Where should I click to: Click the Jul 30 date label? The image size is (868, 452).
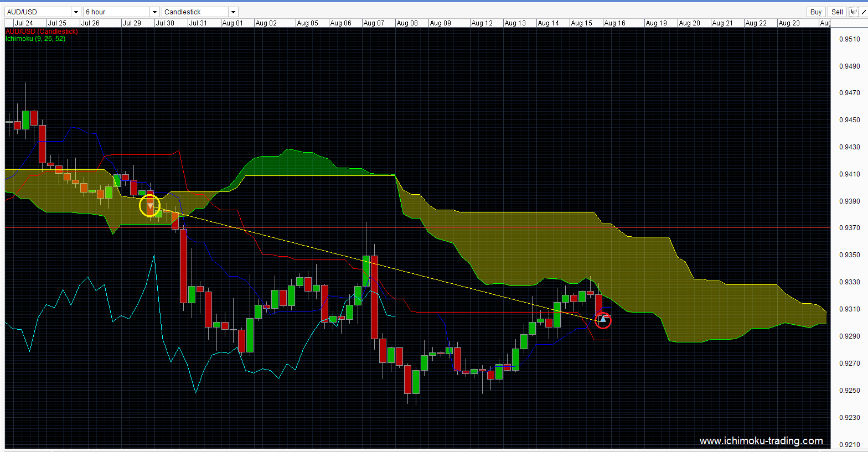[x=165, y=23]
